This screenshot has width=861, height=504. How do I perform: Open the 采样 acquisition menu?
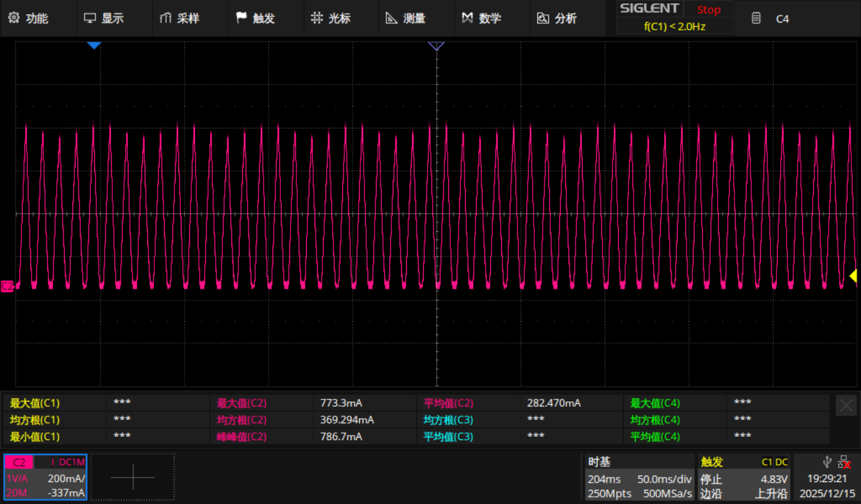click(x=179, y=18)
